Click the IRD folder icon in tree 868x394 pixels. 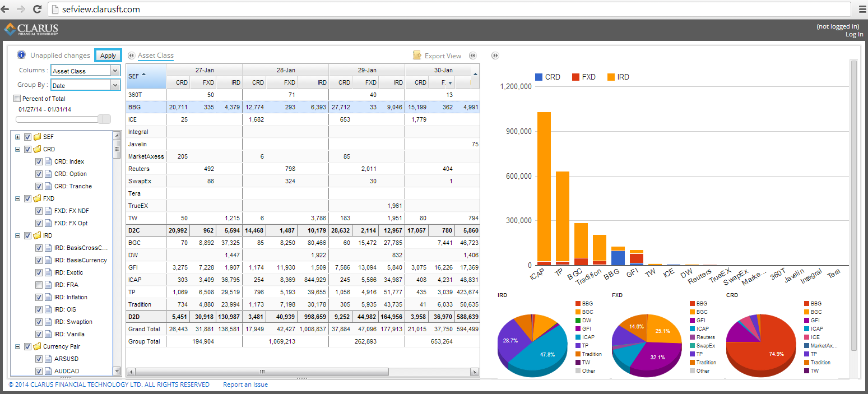[x=38, y=235]
